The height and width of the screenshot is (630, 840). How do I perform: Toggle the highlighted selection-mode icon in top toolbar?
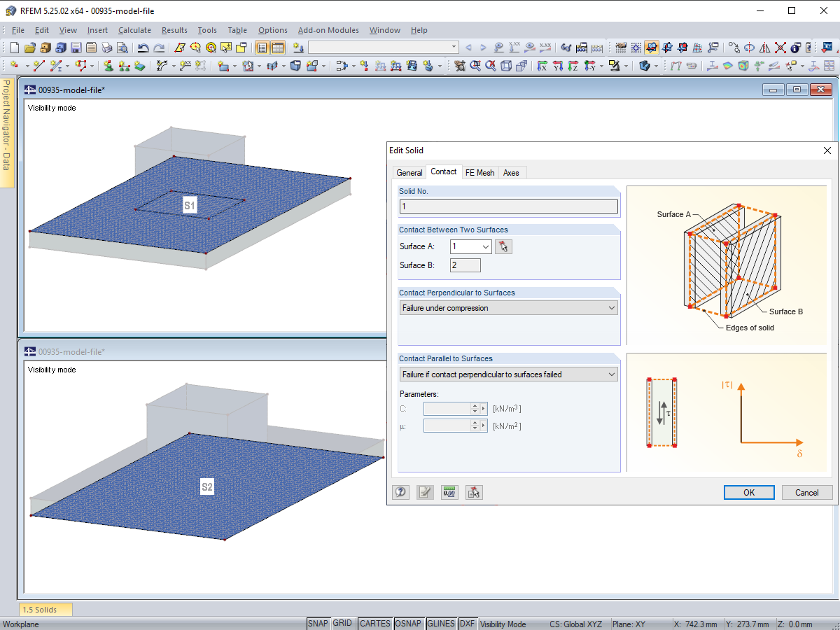[652, 48]
